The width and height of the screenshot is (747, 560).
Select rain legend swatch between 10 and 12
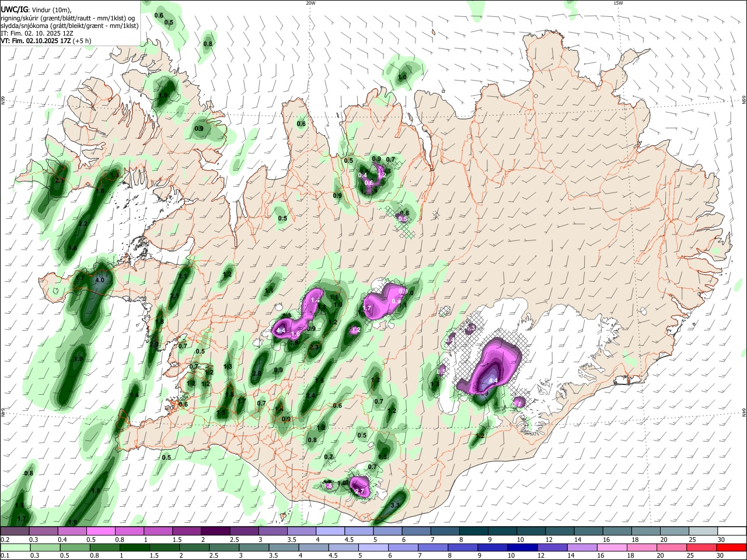click(x=522, y=547)
